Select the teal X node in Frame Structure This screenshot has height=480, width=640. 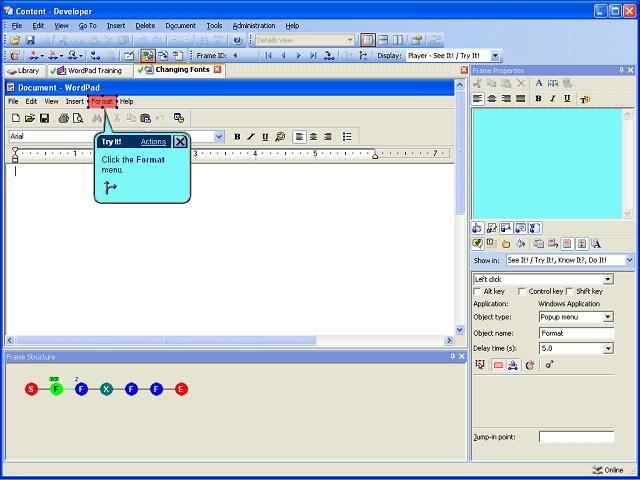pos(107,389)
